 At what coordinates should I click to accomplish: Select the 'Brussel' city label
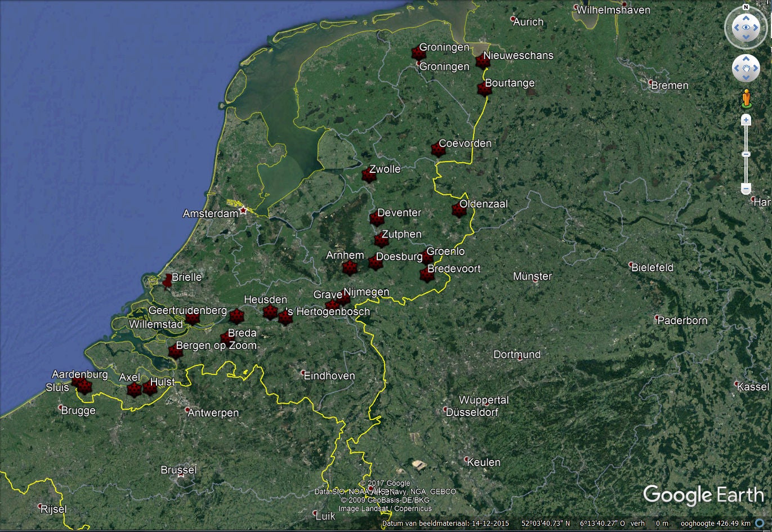coord(179,470)
